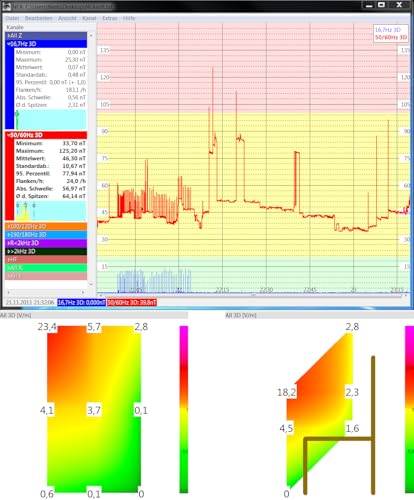Expand the All X channel
414x500 pixels.
(x=46, y=268)
